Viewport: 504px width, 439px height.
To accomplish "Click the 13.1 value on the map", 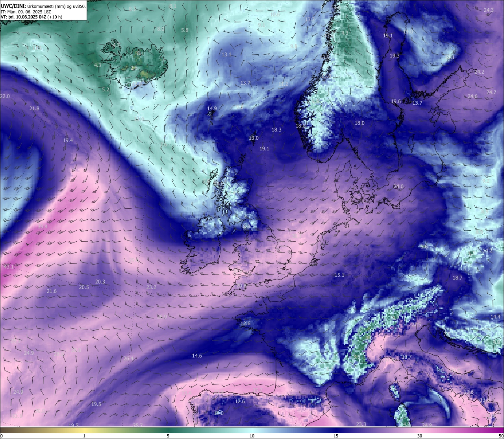I will point(226,54).
